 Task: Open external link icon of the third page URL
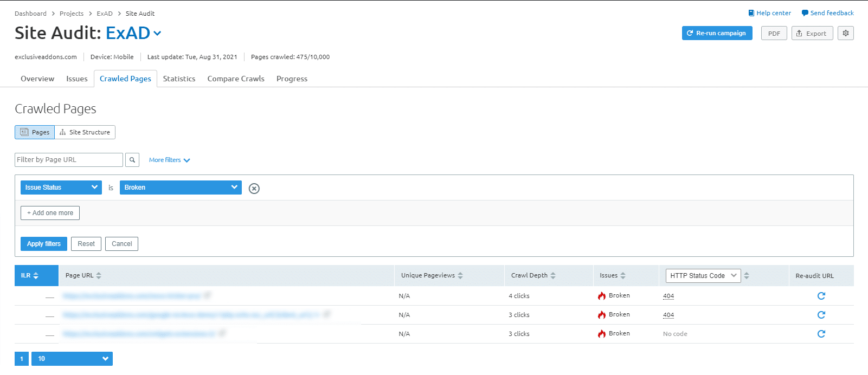tap(222, 333)
